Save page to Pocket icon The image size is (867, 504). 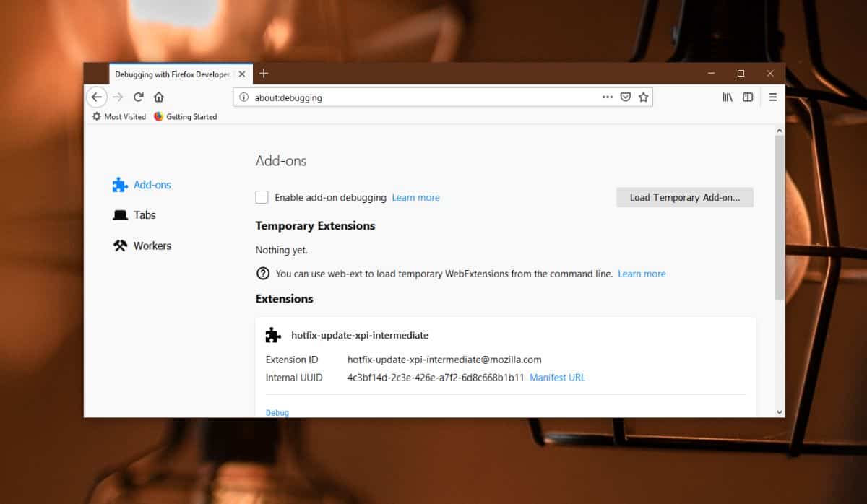point(626,97)
